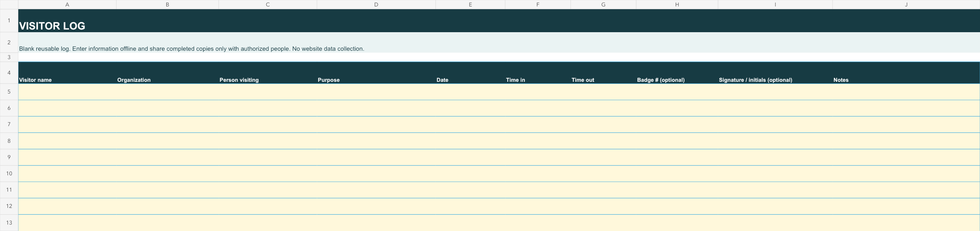The height and width of the screenshot is (231, 980).
Task: Select the 'Organization' header cell
Action: (168, 73)
